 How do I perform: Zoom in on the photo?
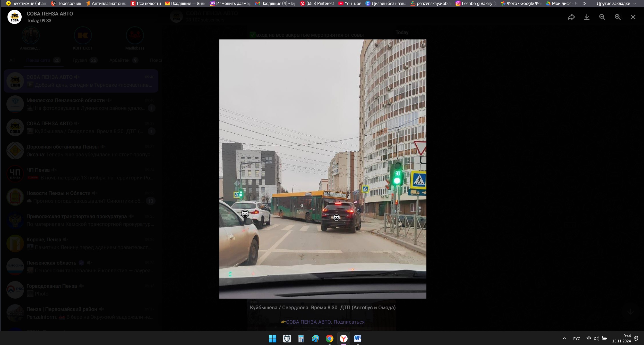[617, 17]
